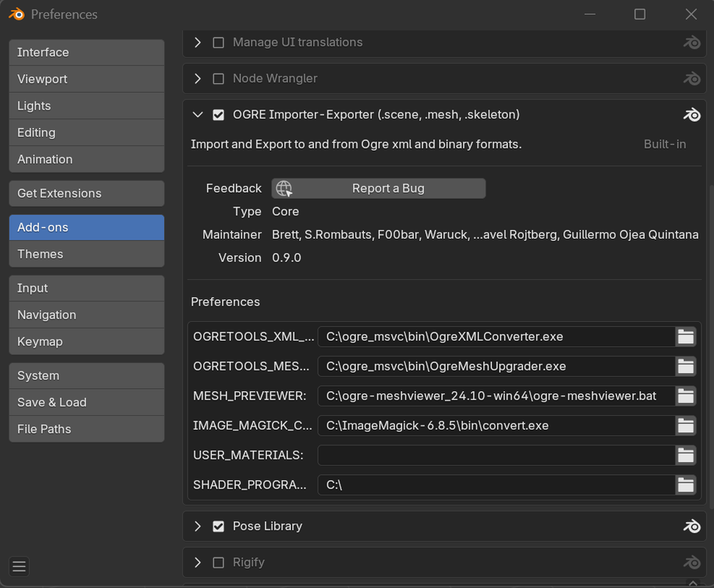Click the MESH_PREVIEWER: label
The width and height of the screenshot is (714, 588).
[249, 396]
